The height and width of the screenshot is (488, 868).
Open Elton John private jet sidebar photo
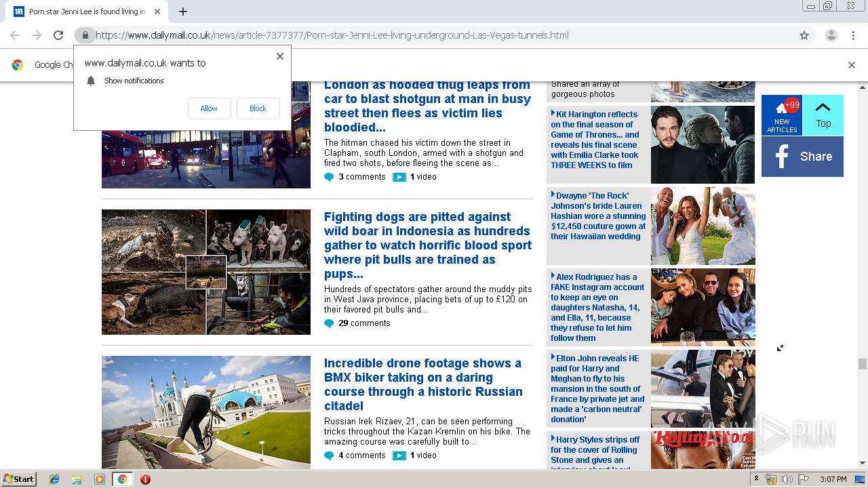(703, 388)
